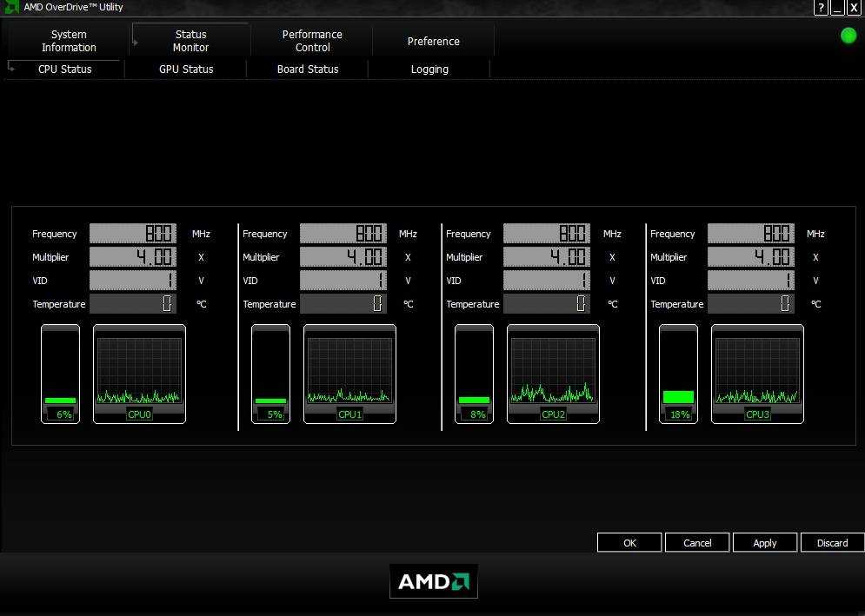The image size is (865, 616).
Task: Click the CPU1 Frequency value field
Action: [343, 233]
